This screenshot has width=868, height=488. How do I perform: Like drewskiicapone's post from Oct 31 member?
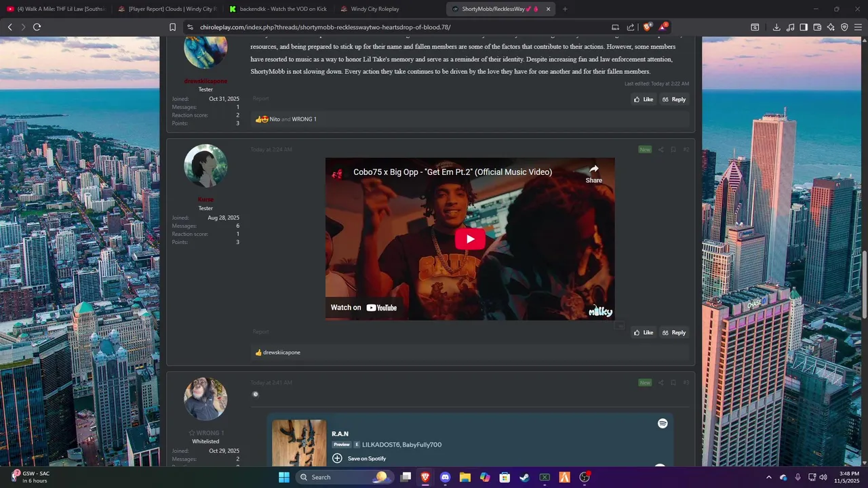tap(644, 100)
